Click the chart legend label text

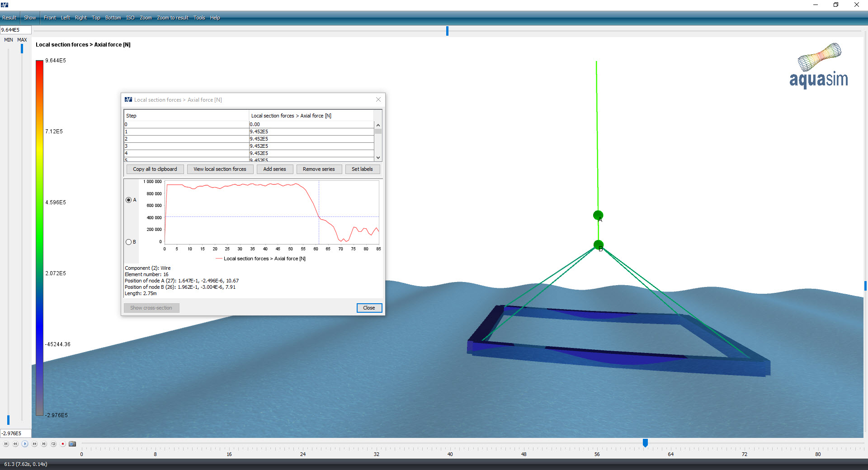pyautogui.click(x=264, y=258)
